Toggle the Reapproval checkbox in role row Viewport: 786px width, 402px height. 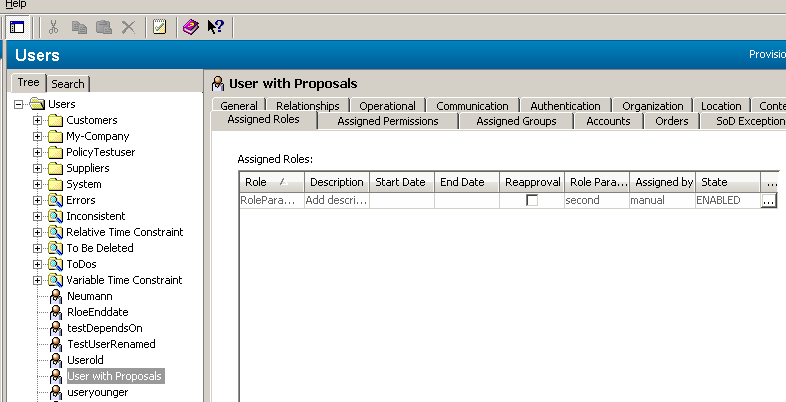[532, 200]
